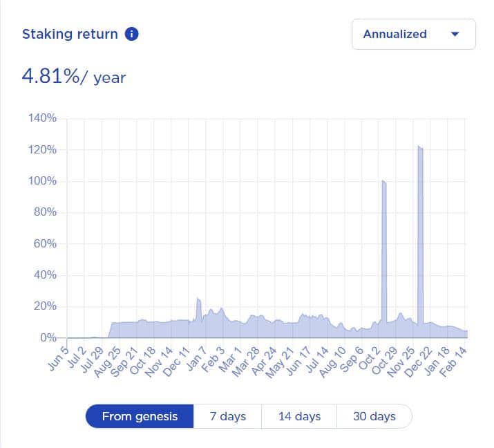The width and height of the screenshot is (494, 448).
Task: Click the Staking return heading
Action: click(x=70, y=34)
